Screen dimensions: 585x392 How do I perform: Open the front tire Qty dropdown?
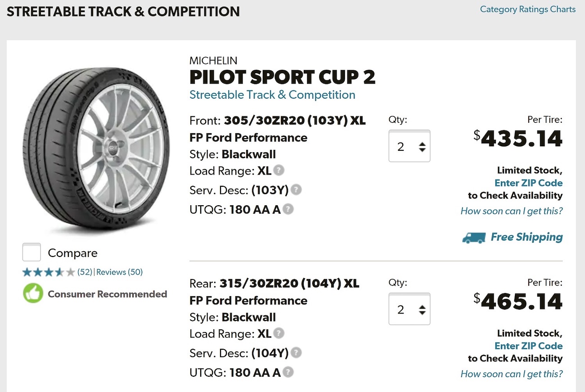pos(409,146)
